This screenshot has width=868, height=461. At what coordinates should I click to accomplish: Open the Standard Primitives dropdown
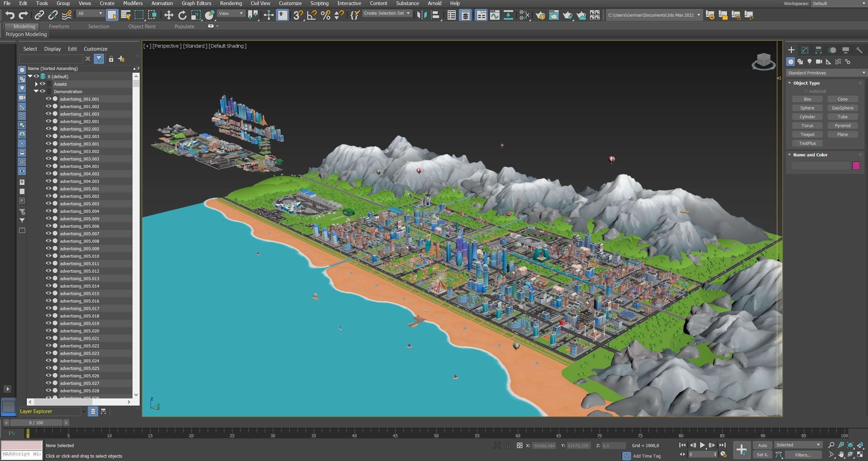point(826,73)
